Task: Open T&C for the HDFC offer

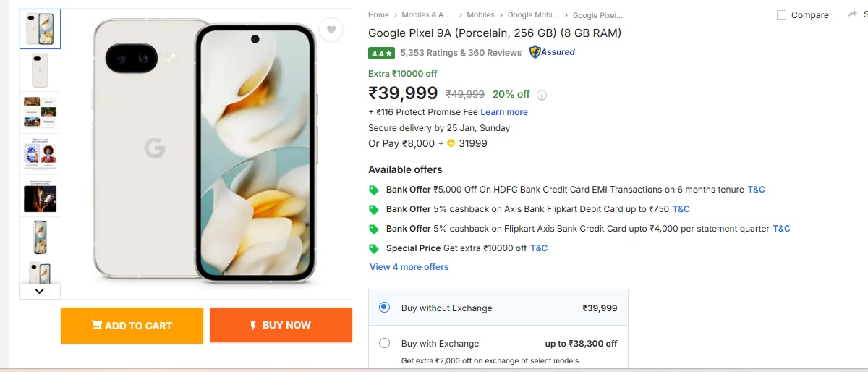Action: [x=756, y=190]
